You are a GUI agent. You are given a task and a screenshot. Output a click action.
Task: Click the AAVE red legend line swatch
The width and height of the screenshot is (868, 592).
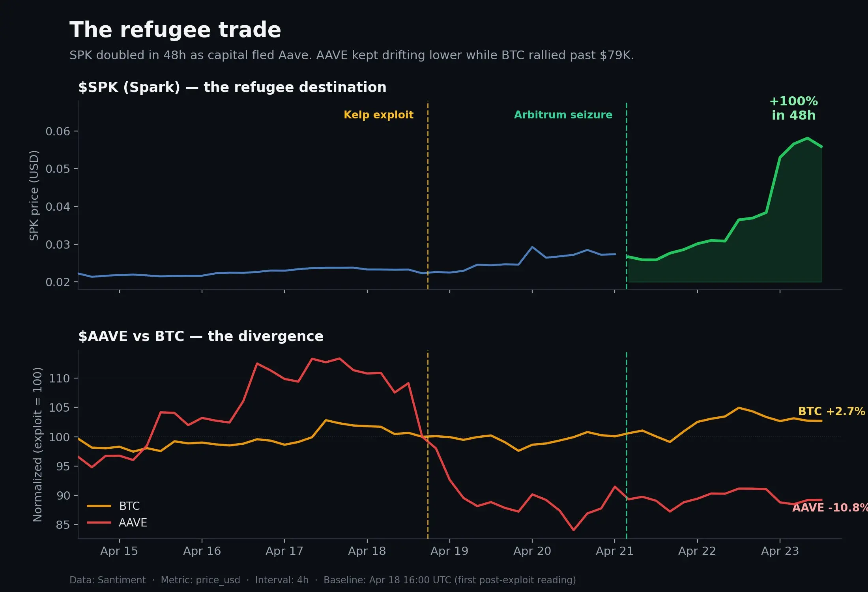tap(99, 523)
